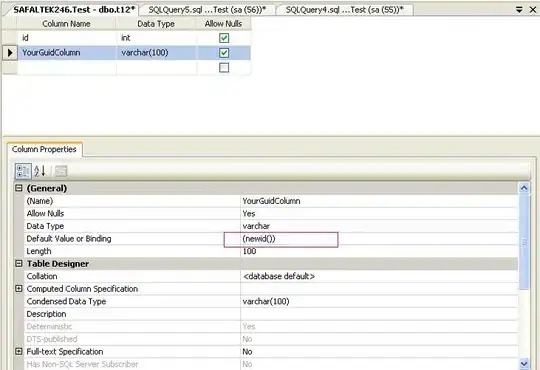Select the Categorized view icon

(x=23, y=171)
